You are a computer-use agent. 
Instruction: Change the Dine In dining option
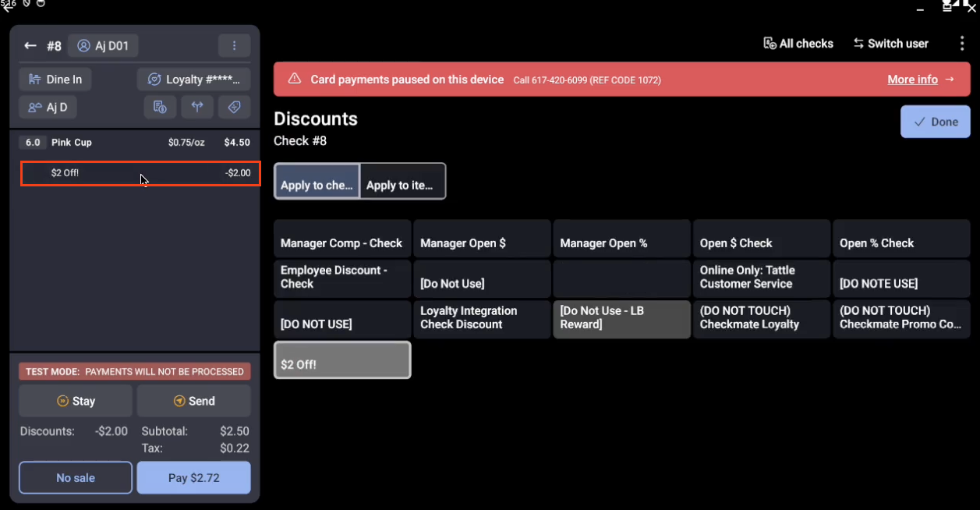[55, 80]
